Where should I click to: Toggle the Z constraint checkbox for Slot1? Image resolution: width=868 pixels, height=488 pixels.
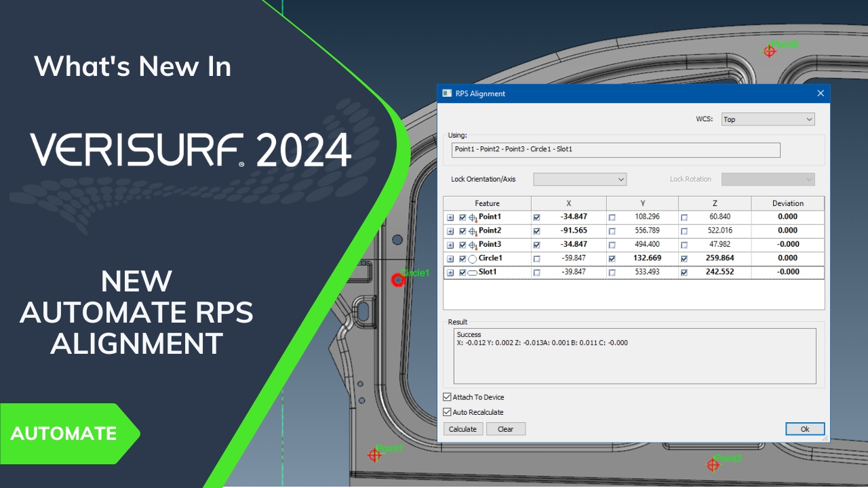click(684, 272)
